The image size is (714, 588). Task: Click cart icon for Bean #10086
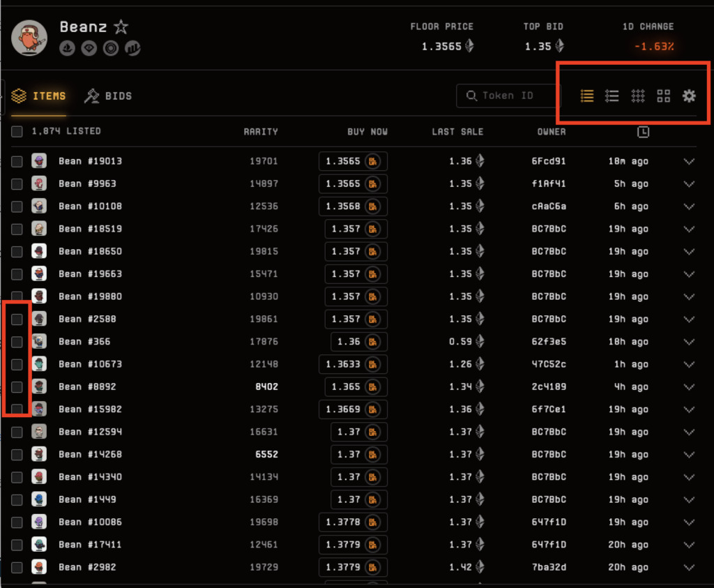click(x=372, y=522)
